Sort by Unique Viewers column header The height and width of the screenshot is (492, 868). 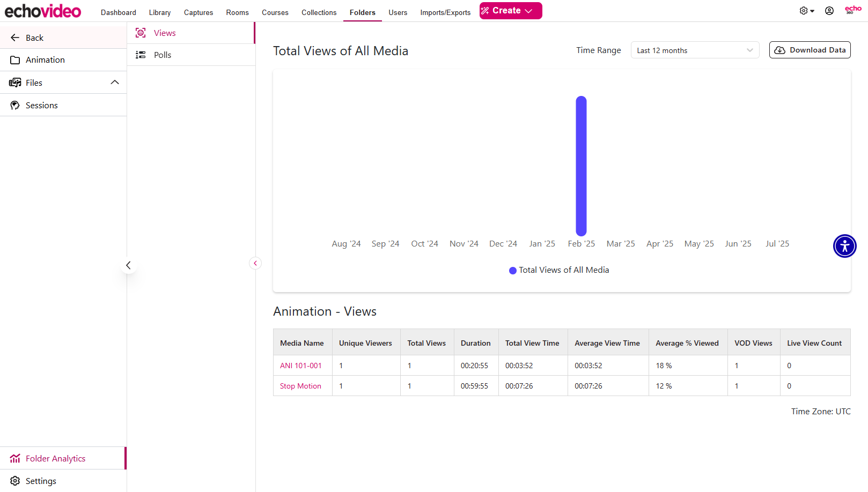point(365,343)
